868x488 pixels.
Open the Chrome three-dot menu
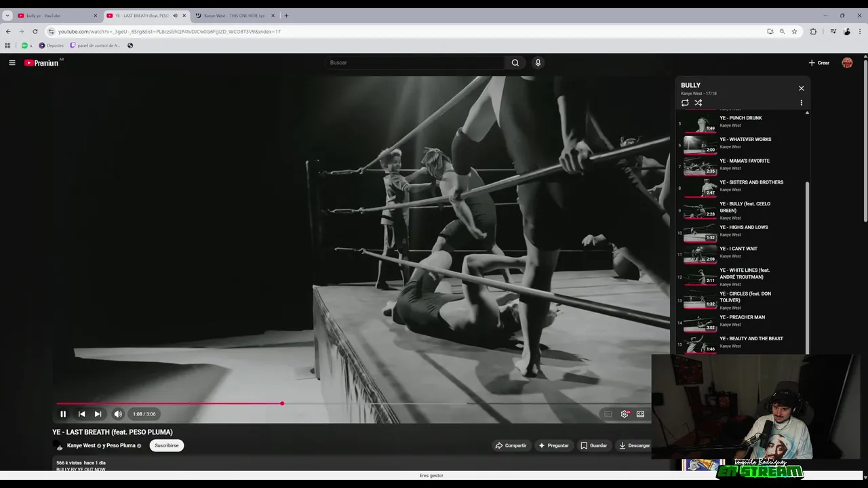tap(860, 31)
